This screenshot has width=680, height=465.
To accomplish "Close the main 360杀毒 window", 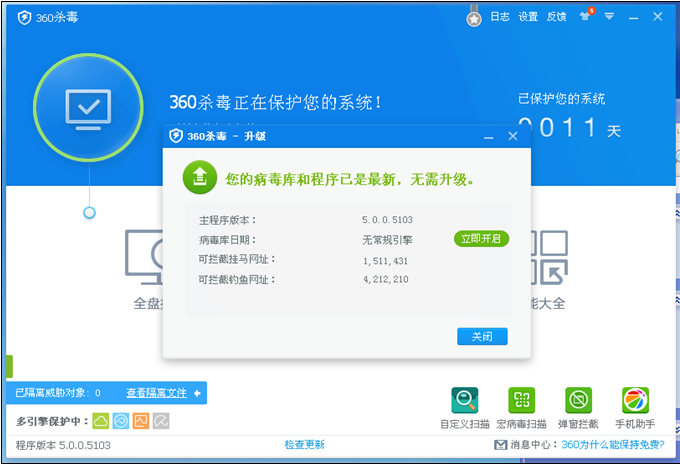I will (x=657, y=16).
